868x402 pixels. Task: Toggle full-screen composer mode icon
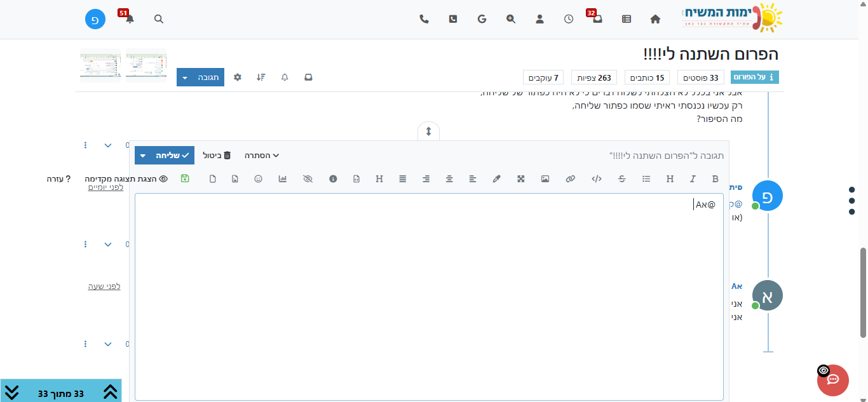pos(521,179)
